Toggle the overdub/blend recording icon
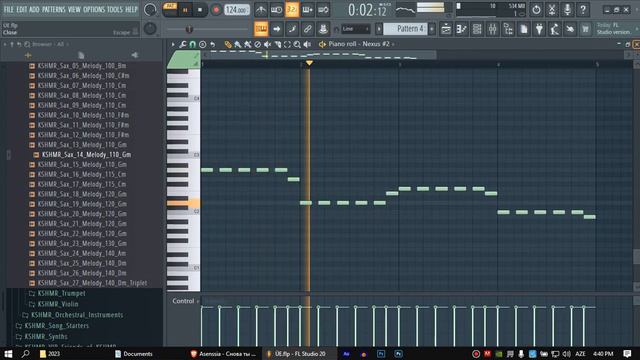 tap(307, 10)
